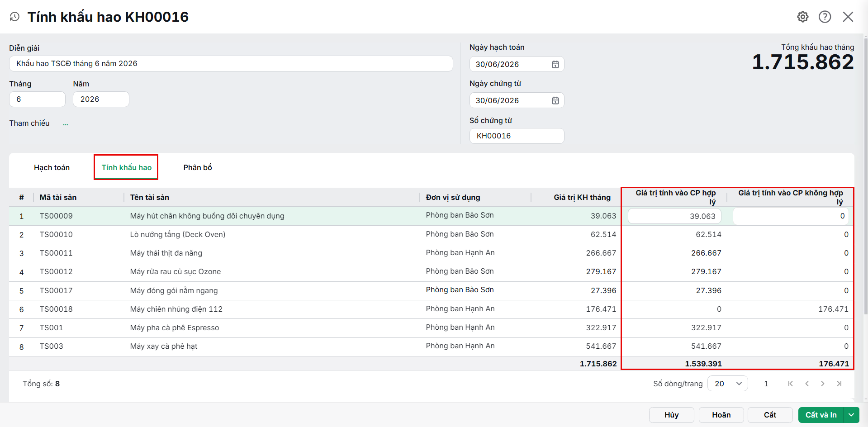Go to last page of results
Viewport: 868px width, 427px height.
click(839, 384)
